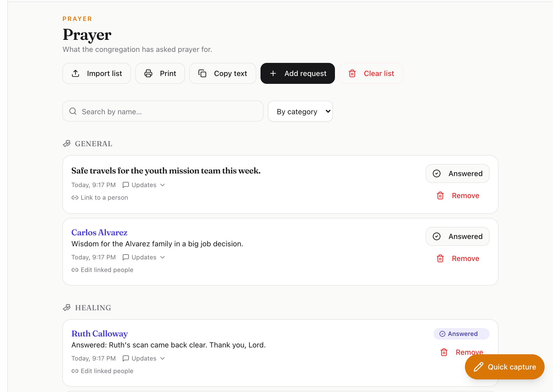
Task: Click the text 'Wisdom for the Alvarez family in a big job decision.'
Action: 157,244
